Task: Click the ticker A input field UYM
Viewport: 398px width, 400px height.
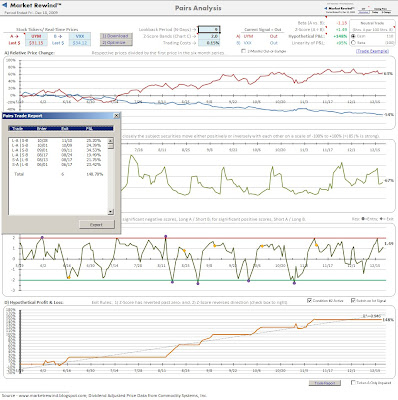Action: (36, 36)
